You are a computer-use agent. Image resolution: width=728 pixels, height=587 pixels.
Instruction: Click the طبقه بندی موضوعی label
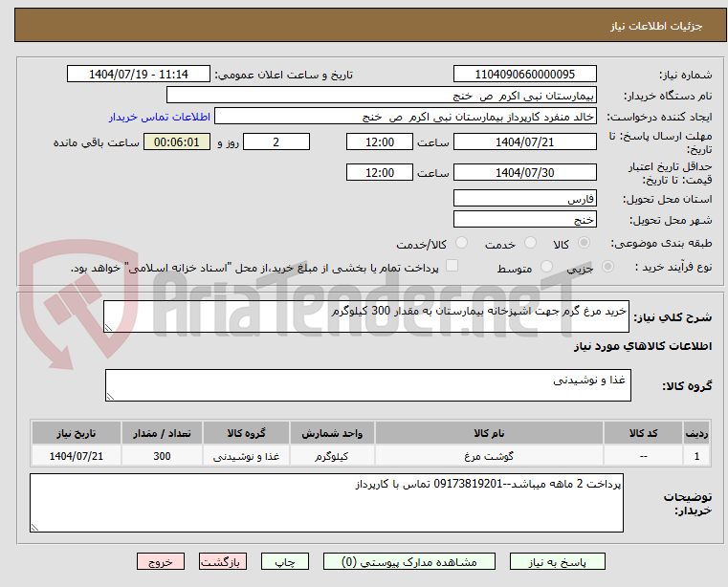pyautogui.click(x=661, y=243)
